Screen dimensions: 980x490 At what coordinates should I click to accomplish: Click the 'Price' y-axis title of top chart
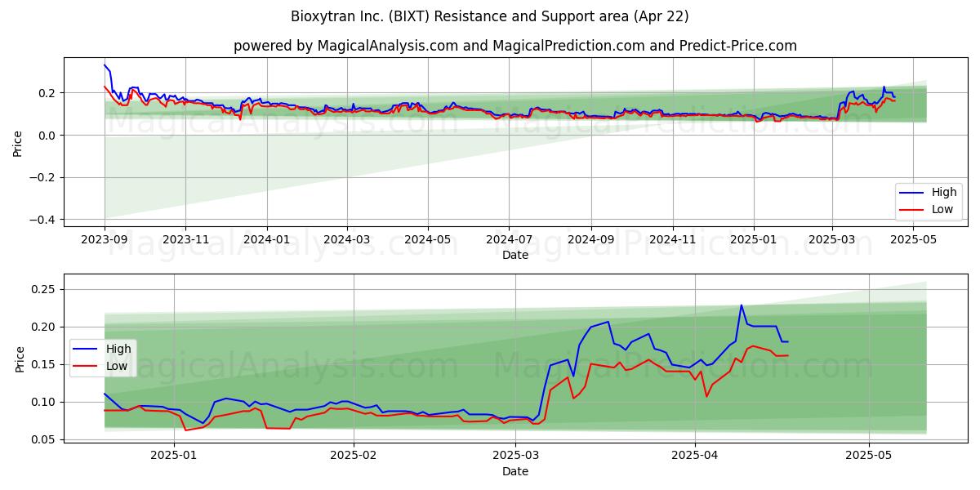tap(18, 144)
